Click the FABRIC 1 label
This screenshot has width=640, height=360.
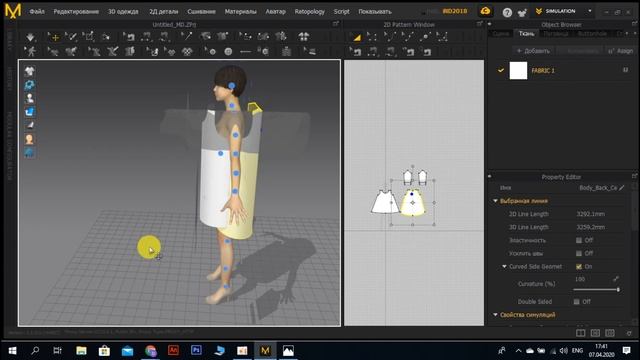[543, 71]
